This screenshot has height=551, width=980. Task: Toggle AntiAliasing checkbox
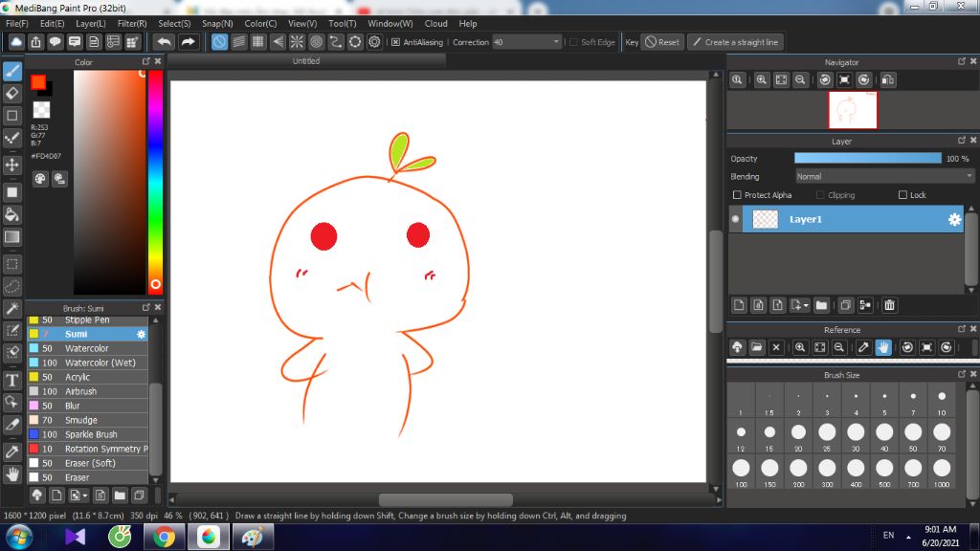[395, 42]
